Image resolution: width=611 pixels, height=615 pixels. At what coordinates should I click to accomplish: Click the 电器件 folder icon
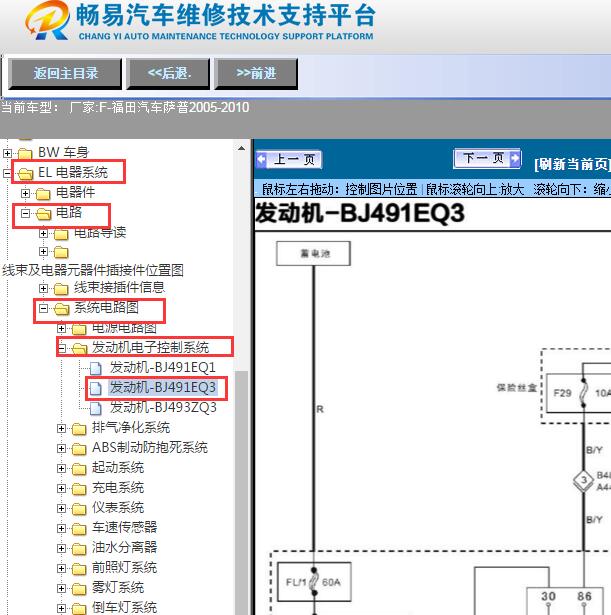coord(43,193)
